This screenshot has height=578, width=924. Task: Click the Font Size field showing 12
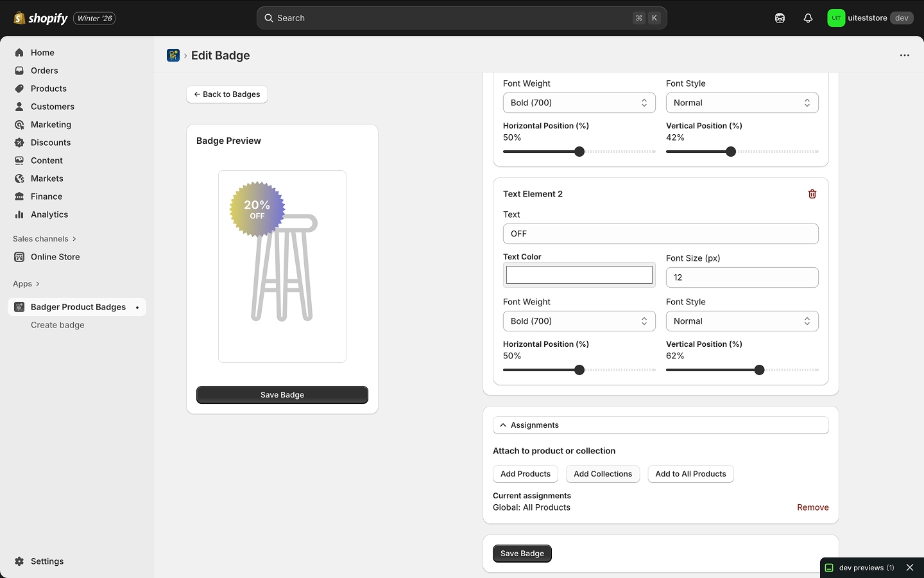[x=742, y=277]
